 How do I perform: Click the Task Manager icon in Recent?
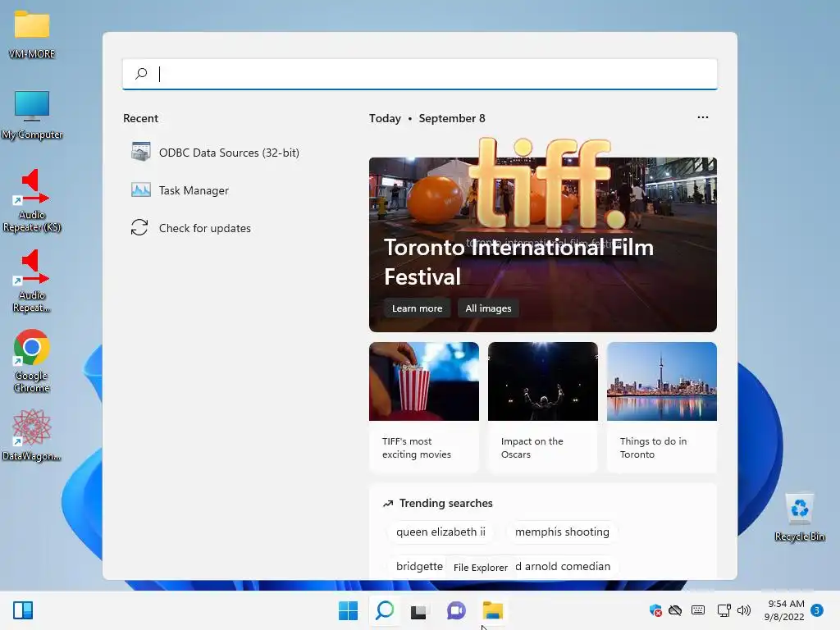point(140,189)
